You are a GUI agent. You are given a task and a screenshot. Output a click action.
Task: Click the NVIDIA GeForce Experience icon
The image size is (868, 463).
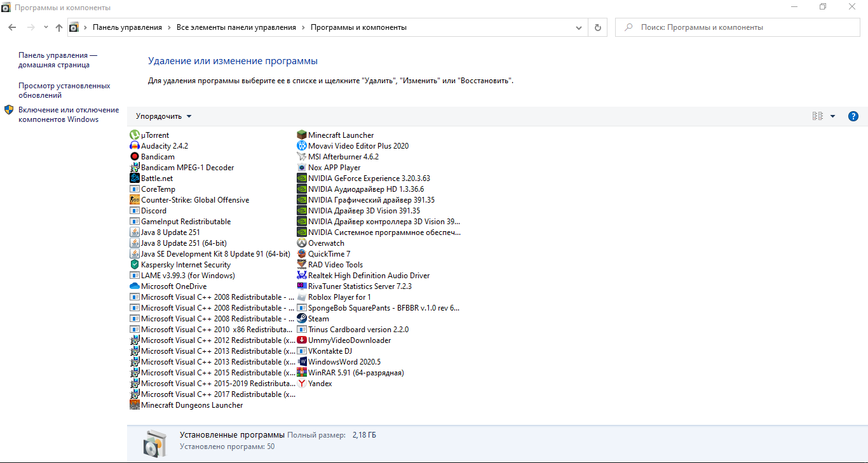point(302,178)
